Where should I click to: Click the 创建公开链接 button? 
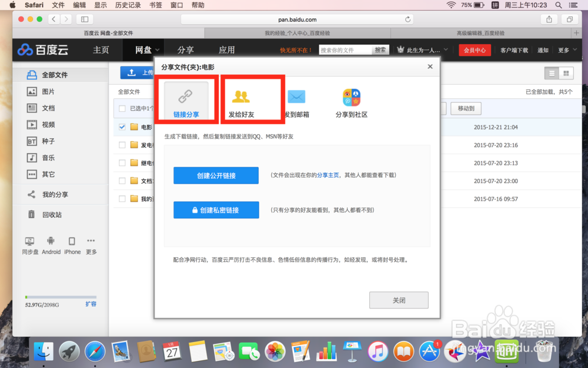(x=216, y=175)
